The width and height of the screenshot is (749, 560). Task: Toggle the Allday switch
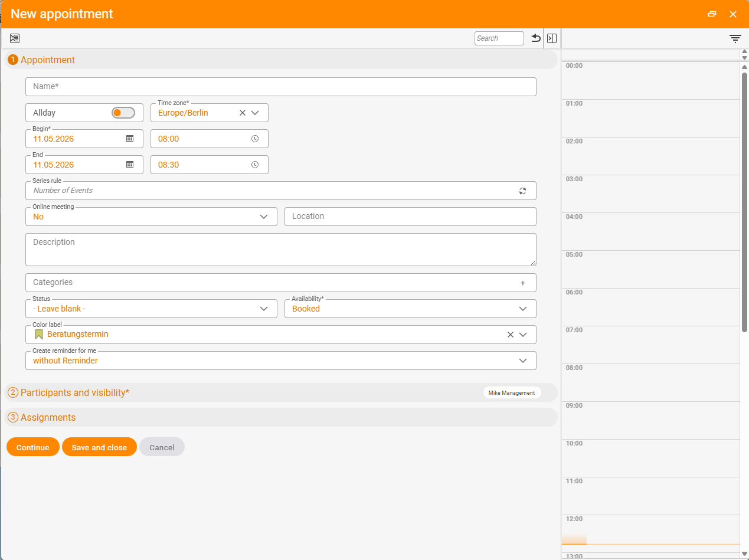point(123,113)
